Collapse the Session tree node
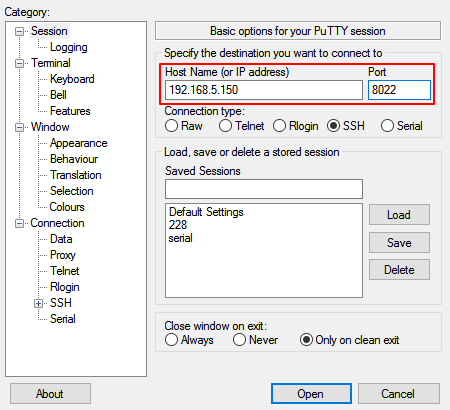 click(19, 31)
